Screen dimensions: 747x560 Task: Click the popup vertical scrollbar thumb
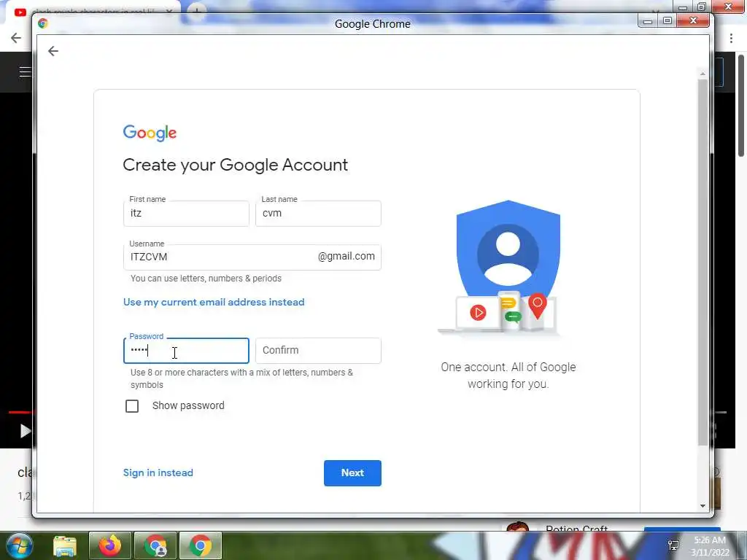703,262
